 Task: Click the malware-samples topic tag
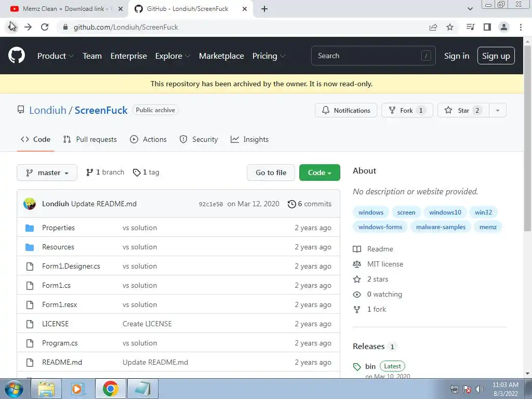pyautogui.click(x=441, y=227)
